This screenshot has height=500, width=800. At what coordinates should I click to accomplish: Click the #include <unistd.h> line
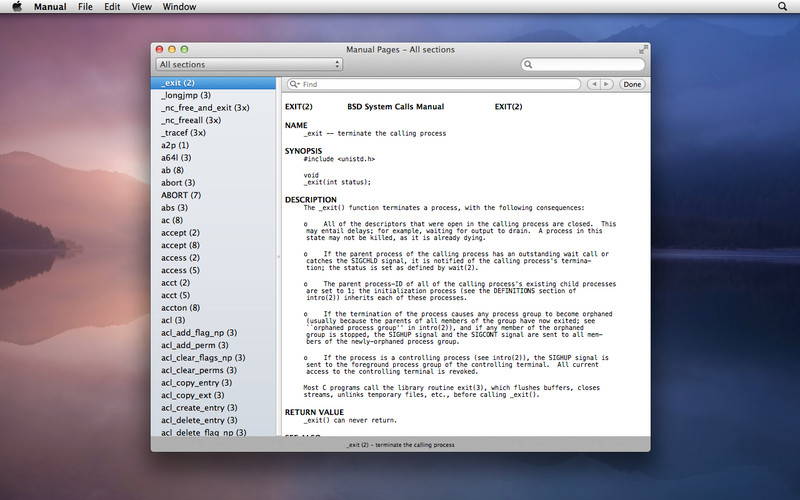click(339, 159)
